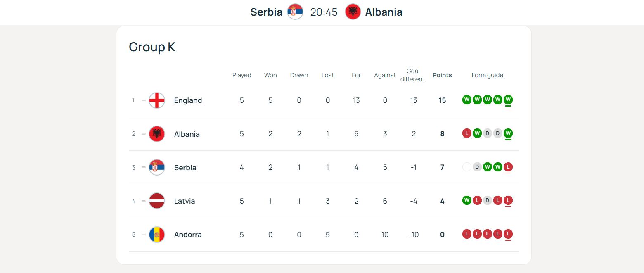Click the Serbia flag in match header

[295, 12]
